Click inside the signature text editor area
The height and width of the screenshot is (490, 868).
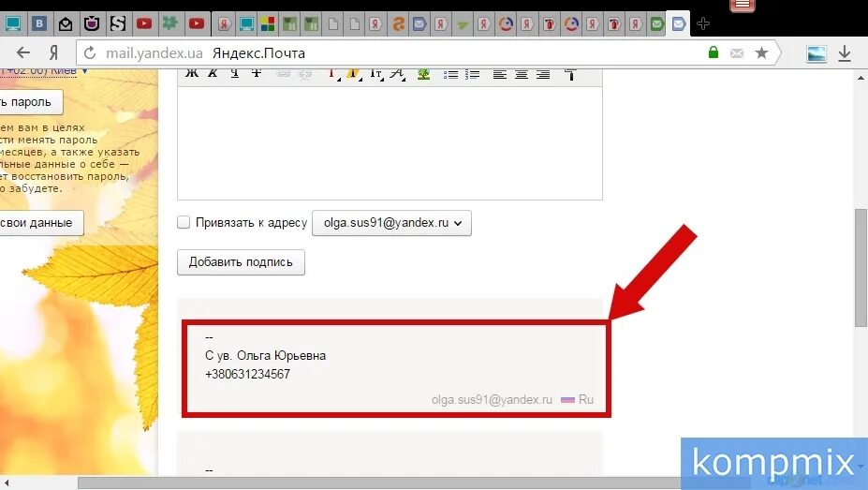point(390,142)
